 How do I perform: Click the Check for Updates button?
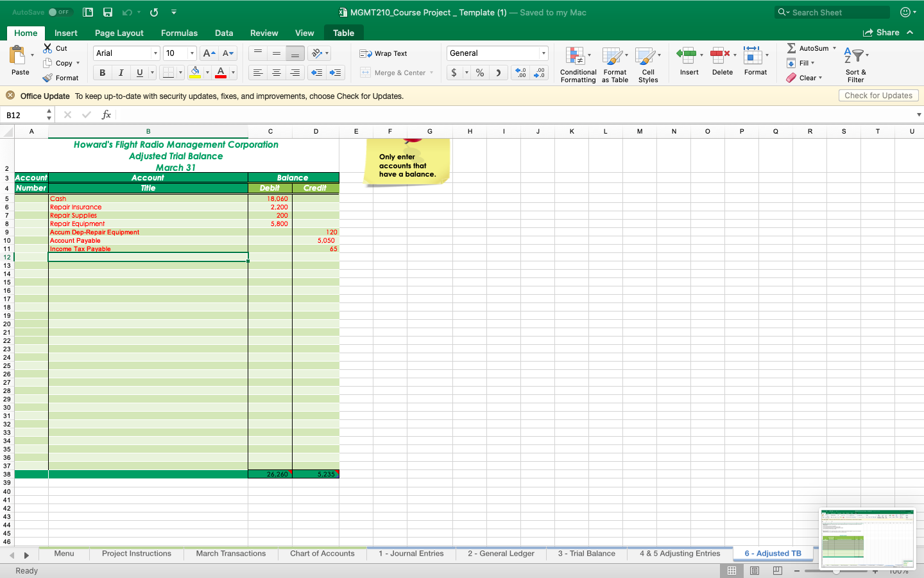pos(878,95)
